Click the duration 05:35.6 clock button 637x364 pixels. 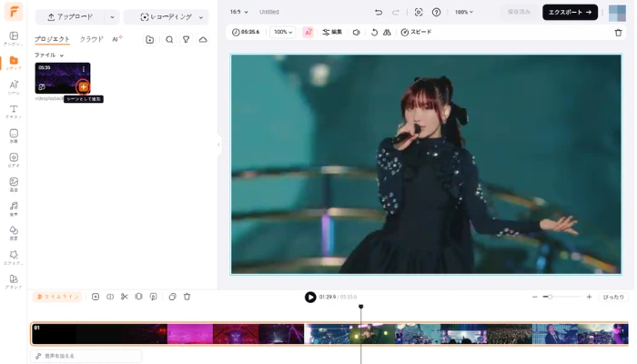(x=246, y=32)
